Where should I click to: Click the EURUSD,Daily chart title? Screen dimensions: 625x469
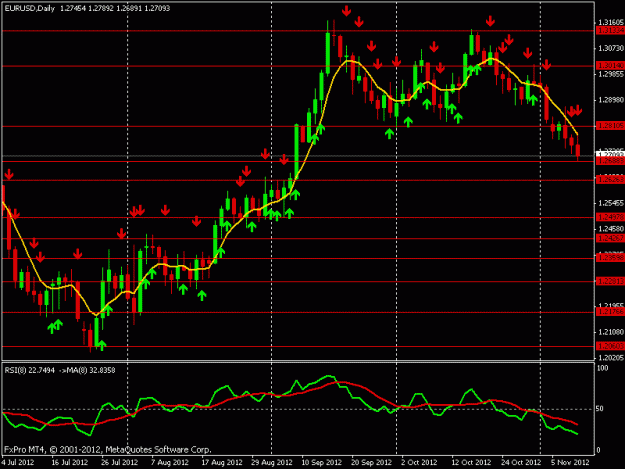coord(29,8)
